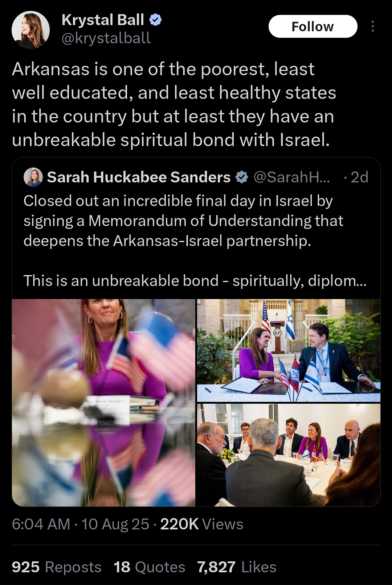
Task: Tap the quoted tweet's 2d timestamp
Action: [x=359, y=177]
